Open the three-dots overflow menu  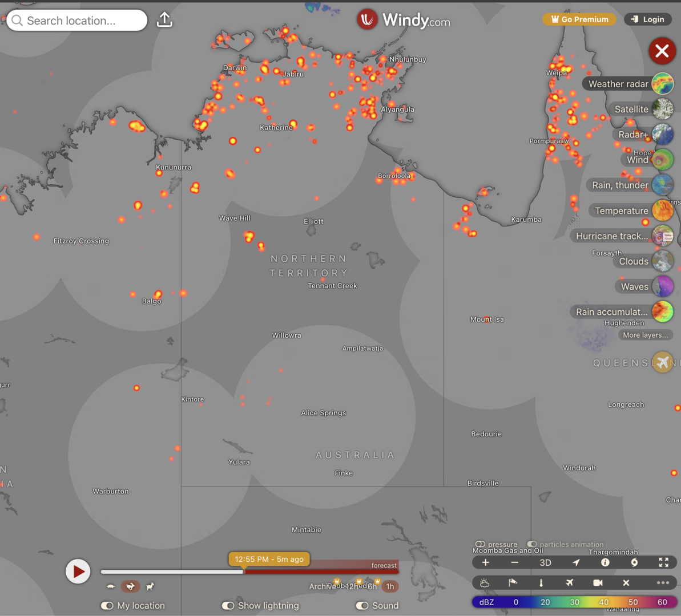(x=662, y=582)
